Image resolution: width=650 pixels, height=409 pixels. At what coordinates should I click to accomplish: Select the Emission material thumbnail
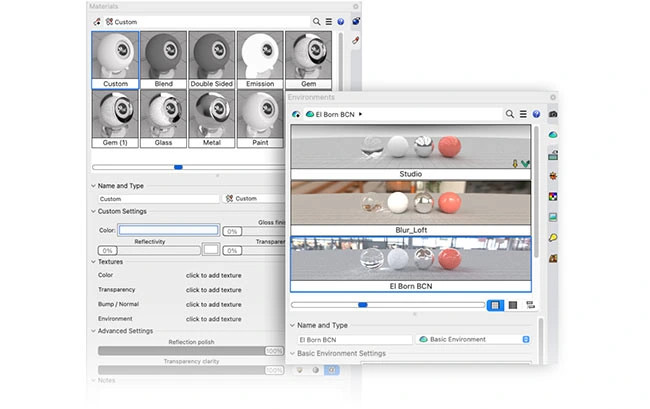pos(260,60)
